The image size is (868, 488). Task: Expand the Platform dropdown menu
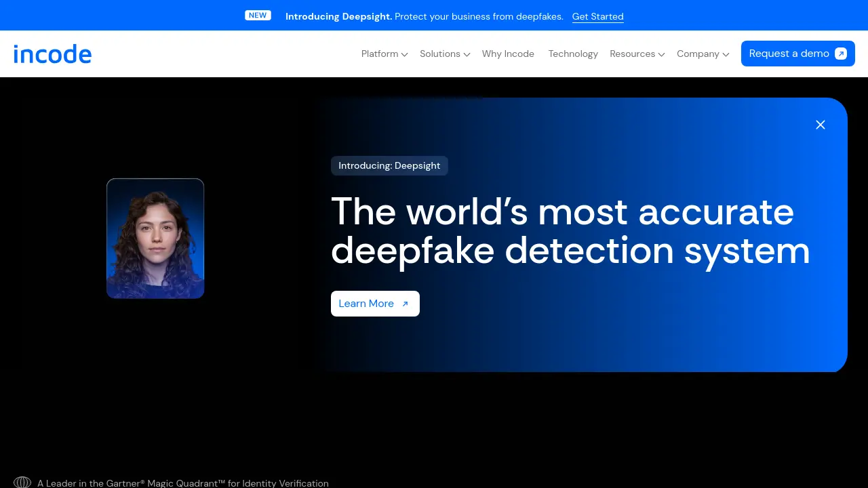click(x=384, y=54)
